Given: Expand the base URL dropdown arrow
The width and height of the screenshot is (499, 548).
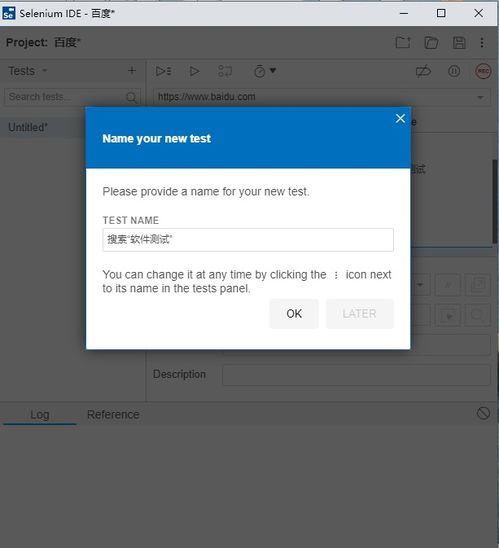Looking at the screenshot, I should coord(480,97).
